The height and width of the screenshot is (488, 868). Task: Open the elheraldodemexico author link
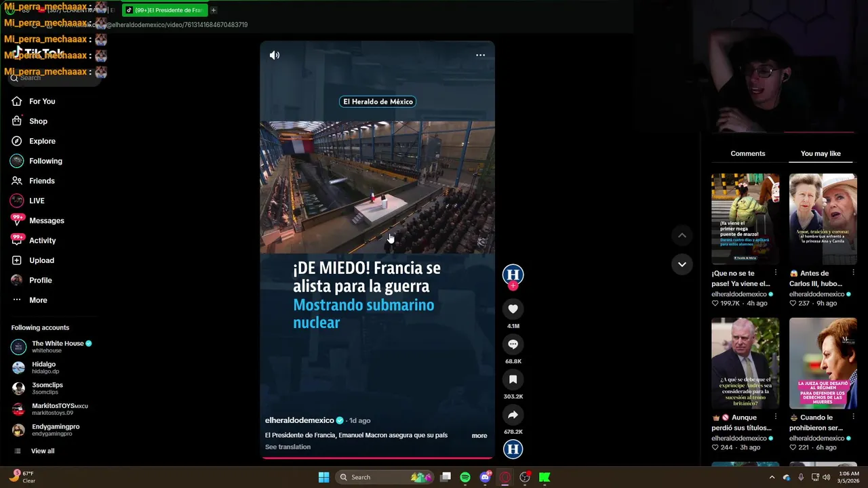coord(300,420)
